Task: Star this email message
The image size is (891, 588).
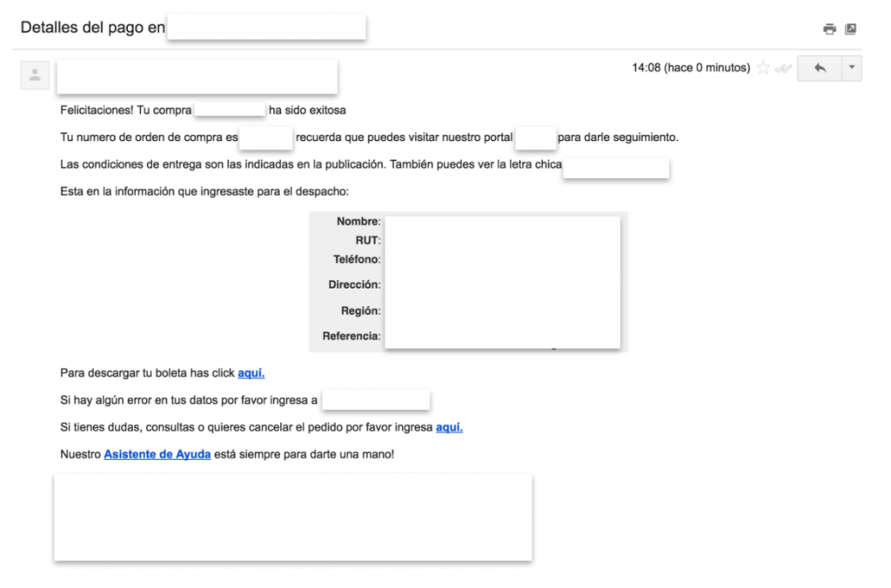Action: pos(763,69)
